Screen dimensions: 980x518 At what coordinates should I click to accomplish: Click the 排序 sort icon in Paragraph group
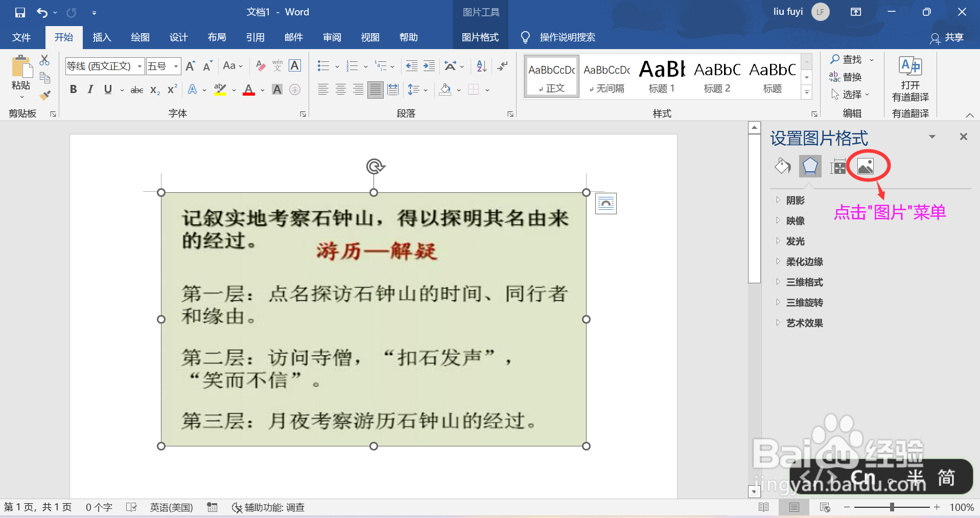pyautogui.click(x=480, y=65)
